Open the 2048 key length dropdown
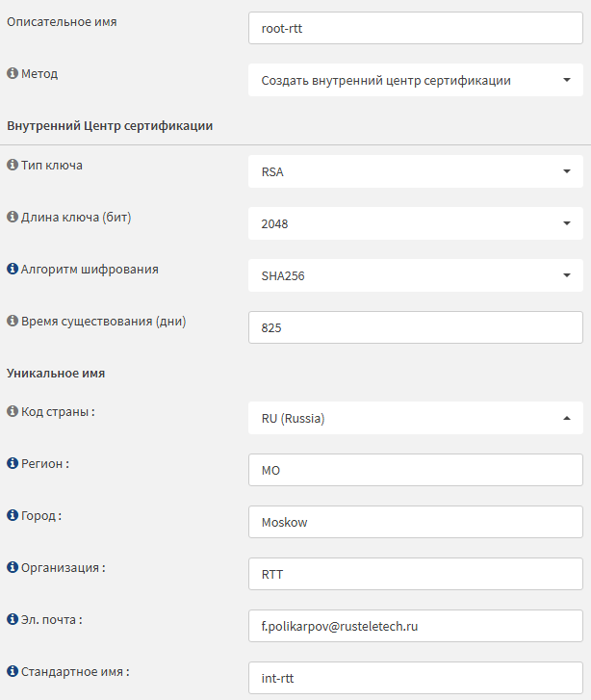Screen dimensions: 591x700 coord(416,223)
